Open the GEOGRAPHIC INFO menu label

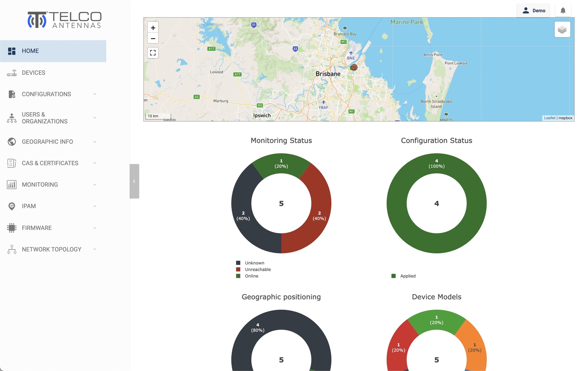tap(47, 142)
